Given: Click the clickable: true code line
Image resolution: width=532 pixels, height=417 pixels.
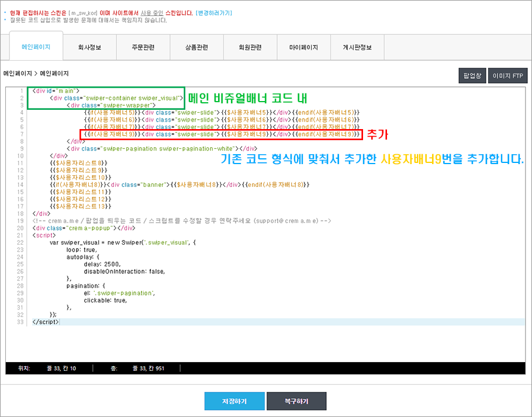Looking at the screenshot, I should [105, 300].
